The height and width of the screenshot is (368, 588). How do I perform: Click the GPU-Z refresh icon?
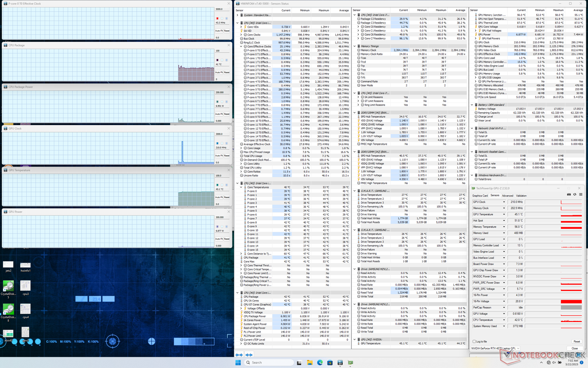point(575,195)
